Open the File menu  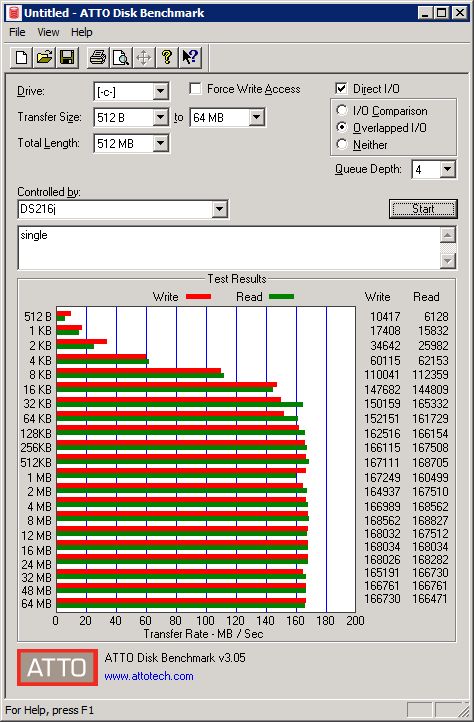17,32
